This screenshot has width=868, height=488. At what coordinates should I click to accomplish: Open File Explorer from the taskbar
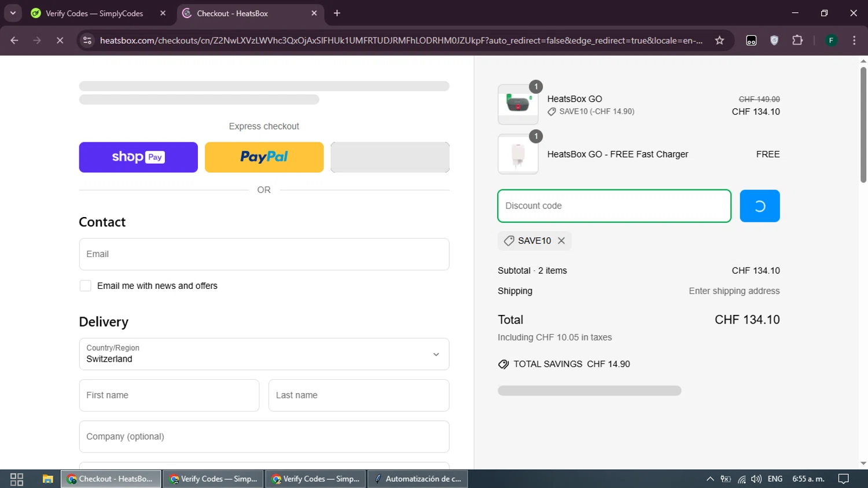tap(47, 479)
